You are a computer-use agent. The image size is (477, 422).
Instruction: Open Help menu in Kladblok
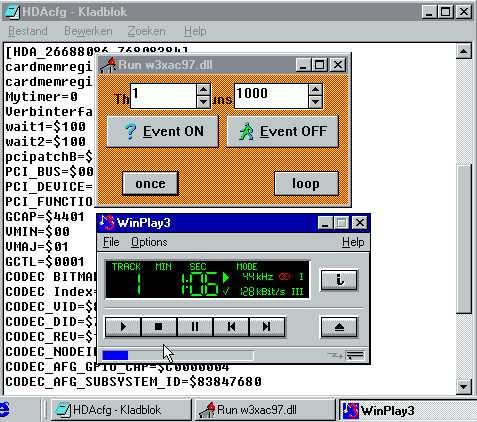pyautogui.click(x=195, y=31)
